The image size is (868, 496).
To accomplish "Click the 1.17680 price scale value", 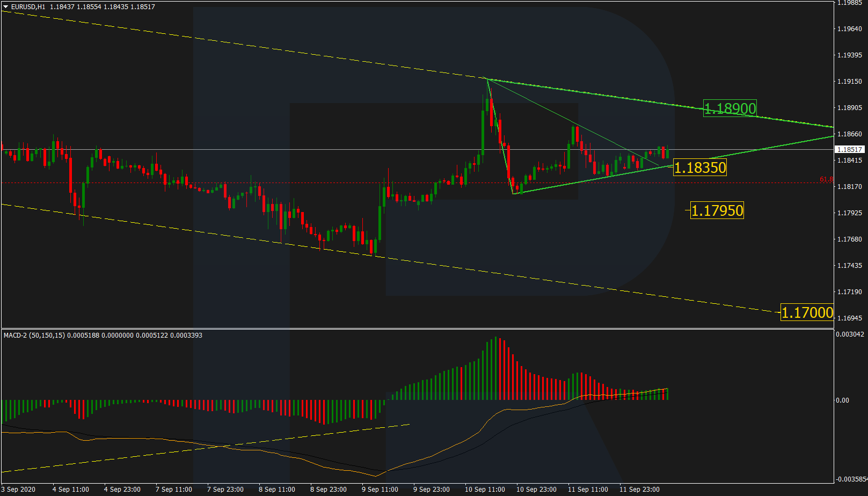I will (850, 239).
